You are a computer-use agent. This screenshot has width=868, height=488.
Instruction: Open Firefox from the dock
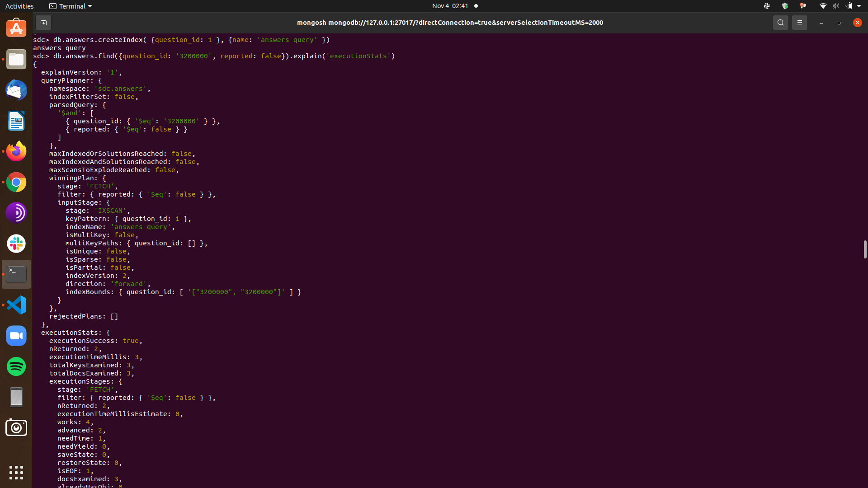pyautogui.click(x=16, y=151)
